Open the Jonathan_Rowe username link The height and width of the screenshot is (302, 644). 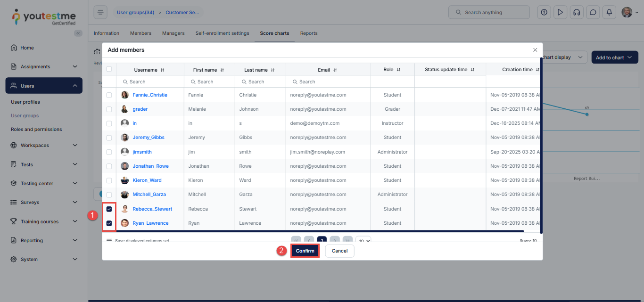[x=150, y=166]
